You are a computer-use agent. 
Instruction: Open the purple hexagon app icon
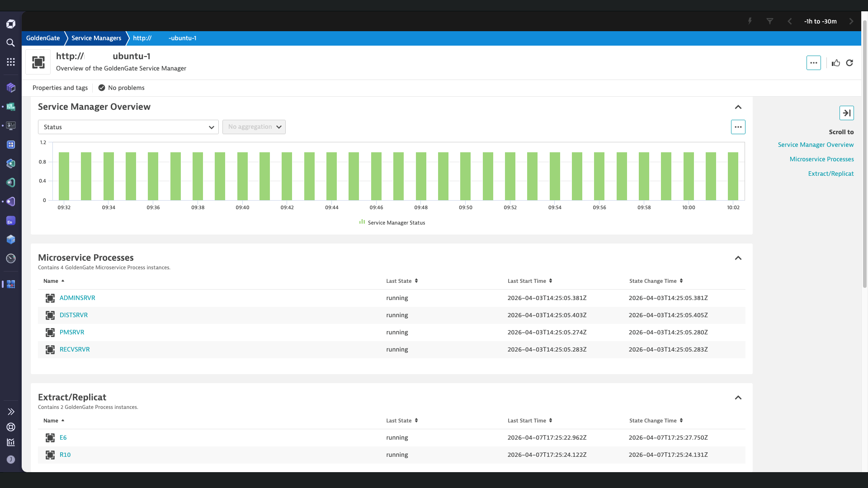point(11,202)
